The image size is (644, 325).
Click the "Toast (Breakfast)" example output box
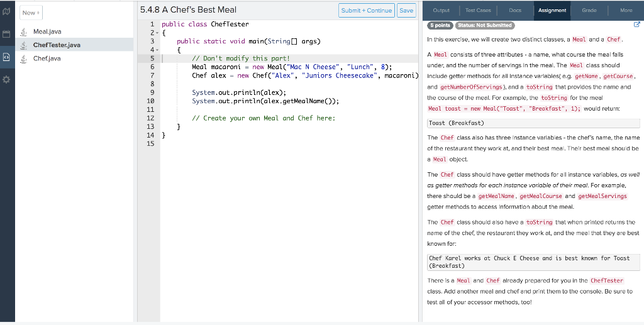[x=533, y=123]
